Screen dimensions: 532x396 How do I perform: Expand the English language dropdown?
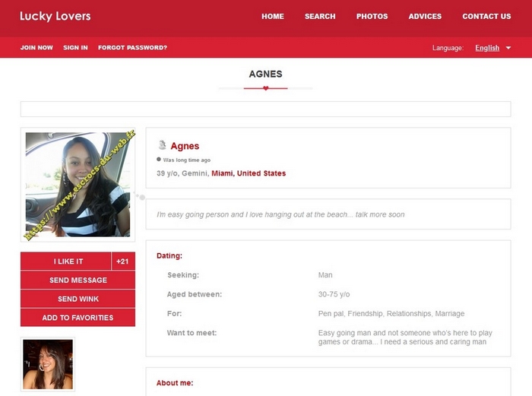[487, 48]
